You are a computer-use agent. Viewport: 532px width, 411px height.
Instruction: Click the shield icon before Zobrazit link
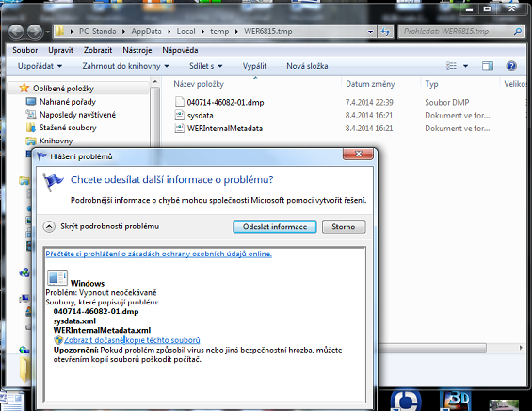[x=58, y=339]
